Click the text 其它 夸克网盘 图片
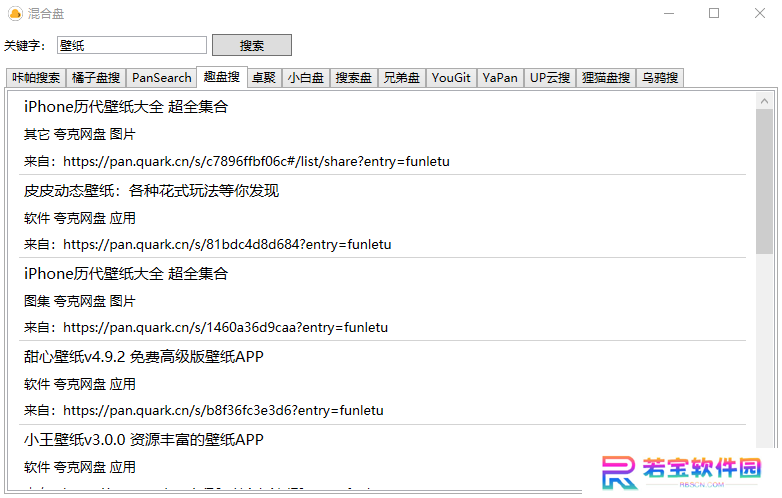Screen dimensions: 782x498 80,135
